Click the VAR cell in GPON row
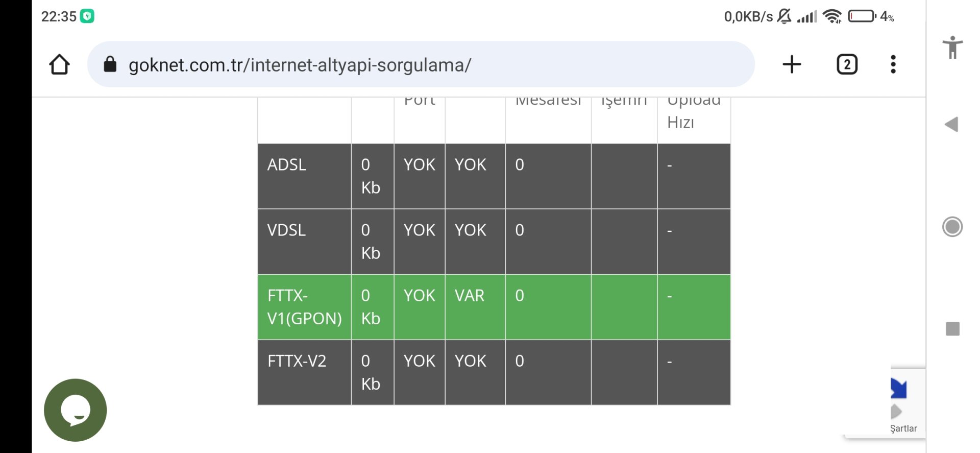980x453 pixels. (x=470, y=296)
